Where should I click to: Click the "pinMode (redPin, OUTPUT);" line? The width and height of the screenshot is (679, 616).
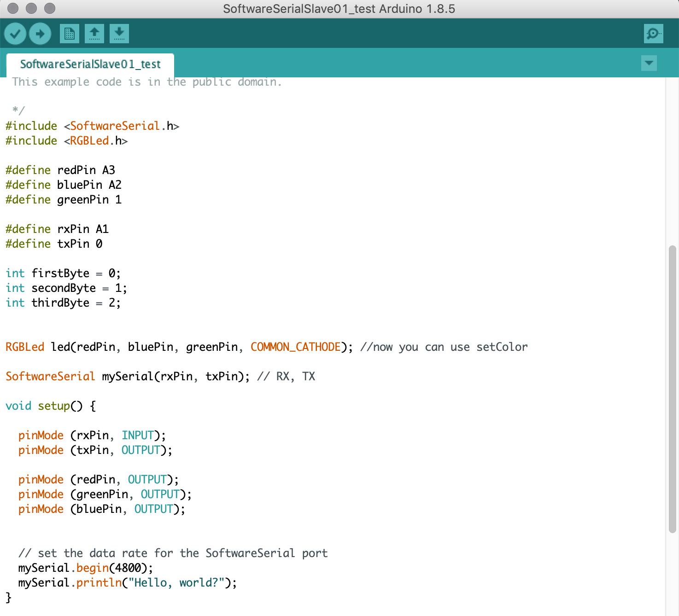(99, 480)
